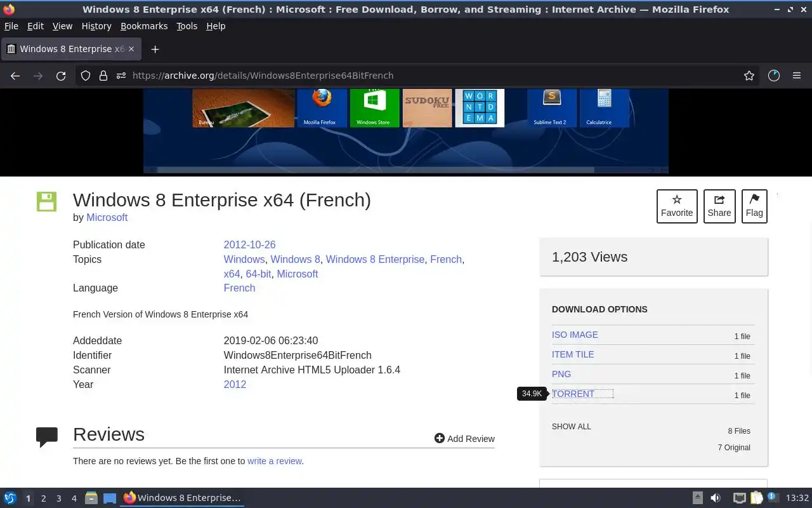812x508 pixels.
Task: Click the circular extension icon next to the bookmark star
Action: [773, 76]
